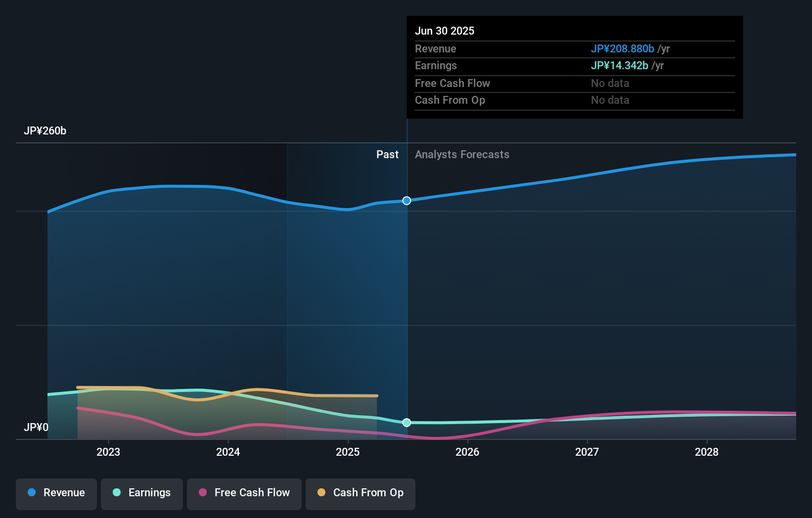The height and width of the screenshot is (518, 812).
Task: Click the 2027 year label on the timeline
Action: click(x=587, y=452)
